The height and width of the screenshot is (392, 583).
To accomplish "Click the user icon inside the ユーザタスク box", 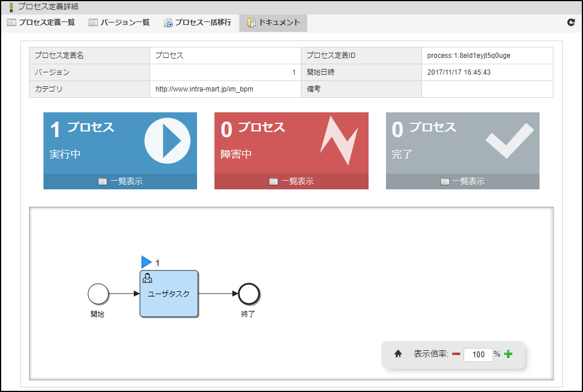I will (147, 278).
